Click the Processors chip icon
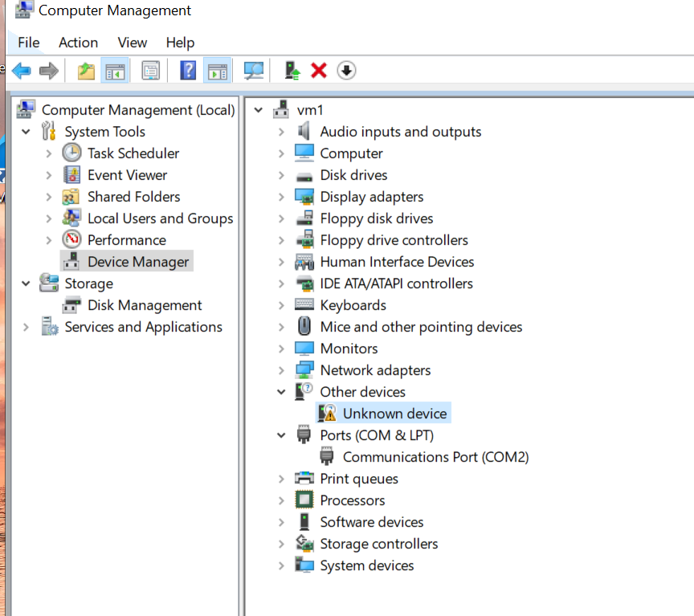 click(x=304, y=500)
